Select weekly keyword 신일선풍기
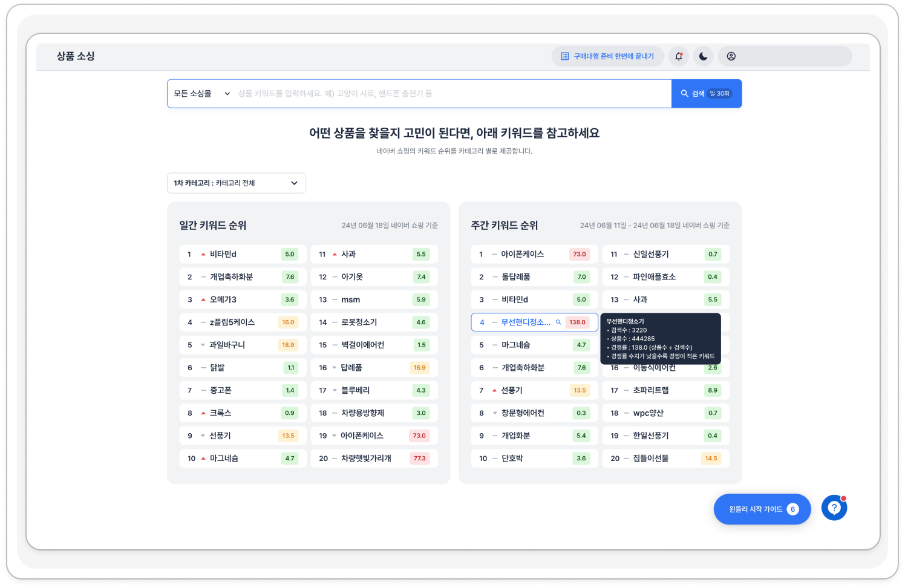This screenshot has width=905, height=588. 666,255
